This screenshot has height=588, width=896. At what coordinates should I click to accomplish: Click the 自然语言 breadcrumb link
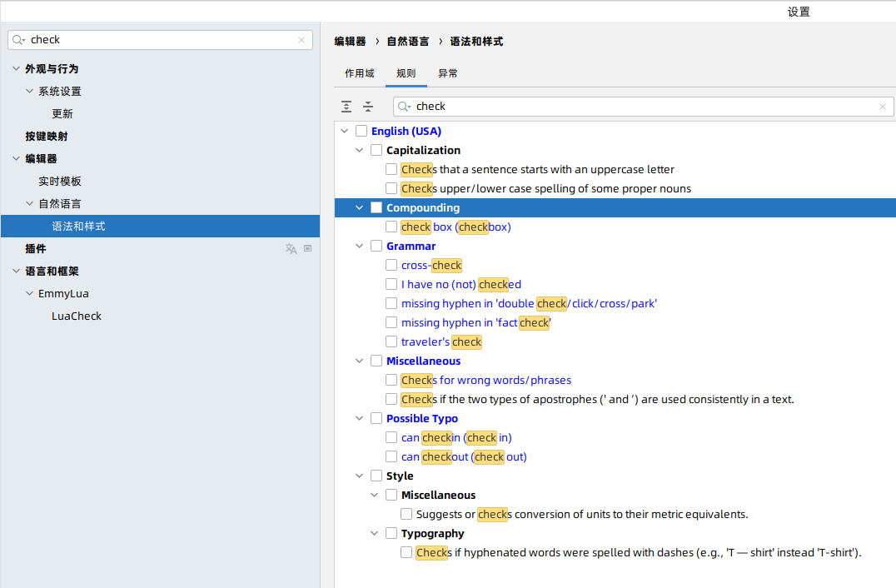pos(408,42)
